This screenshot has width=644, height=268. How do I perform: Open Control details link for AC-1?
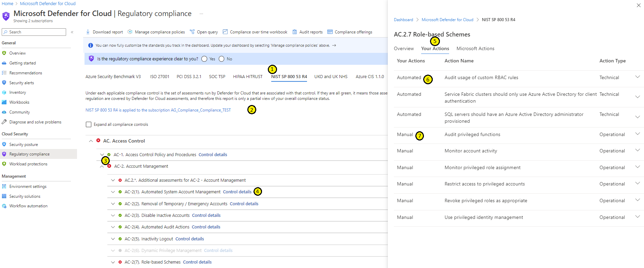[x=213, y=155]
